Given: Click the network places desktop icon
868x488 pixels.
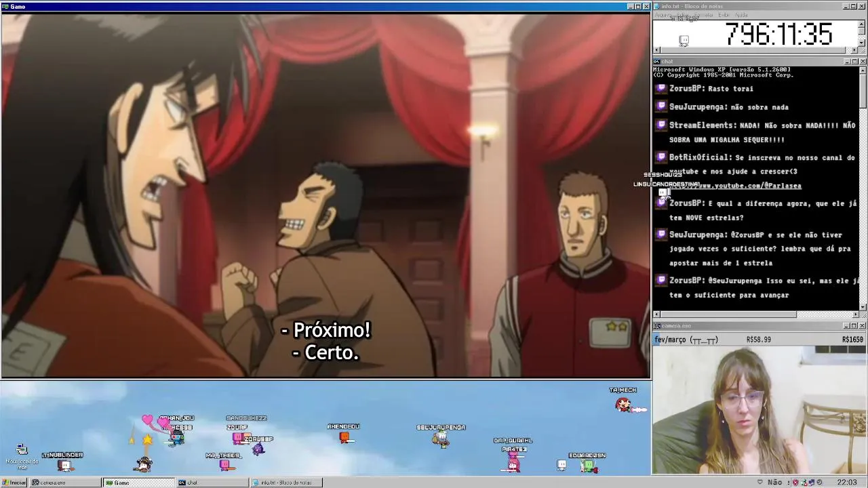Looking at the screenshot, I should (22, 449).
